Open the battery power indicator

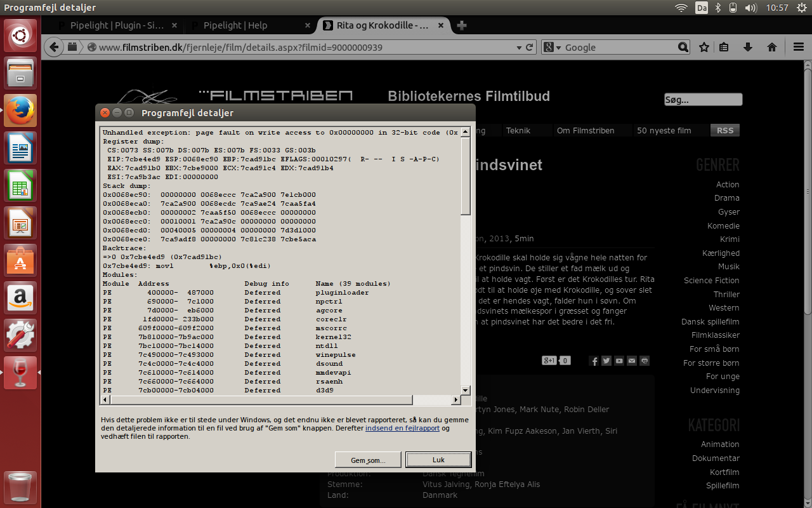tap(733, 8)
